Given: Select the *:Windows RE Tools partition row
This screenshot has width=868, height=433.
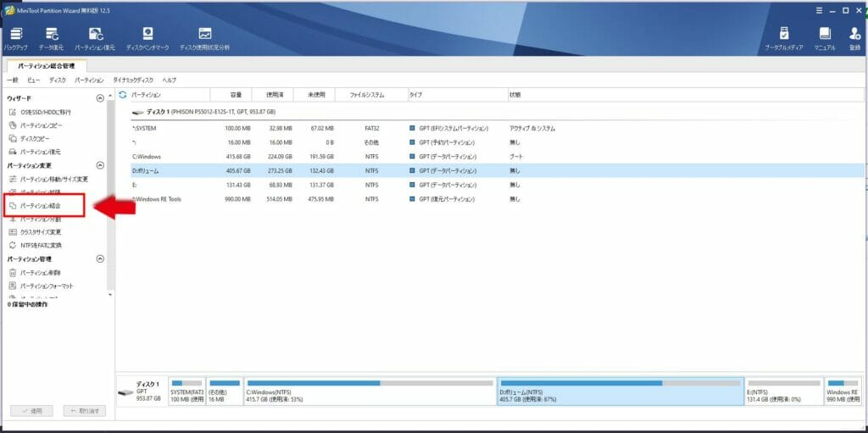Looking at the screenshot, I should [497, 199].
